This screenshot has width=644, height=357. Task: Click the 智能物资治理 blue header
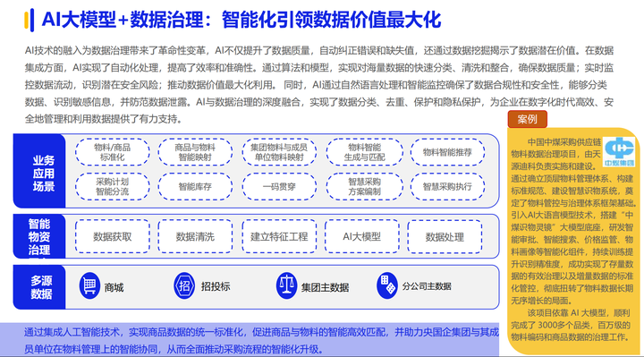(39, 236)
